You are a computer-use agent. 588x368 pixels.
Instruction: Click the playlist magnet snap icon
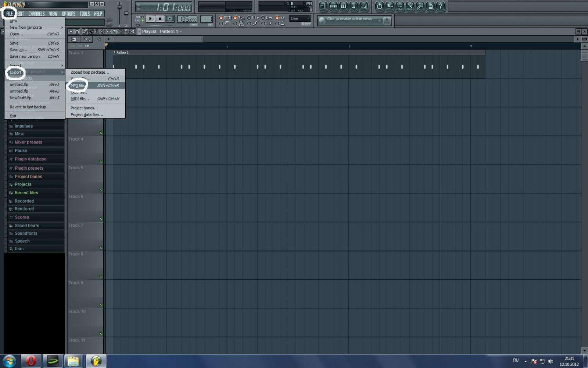pos(77,32)
